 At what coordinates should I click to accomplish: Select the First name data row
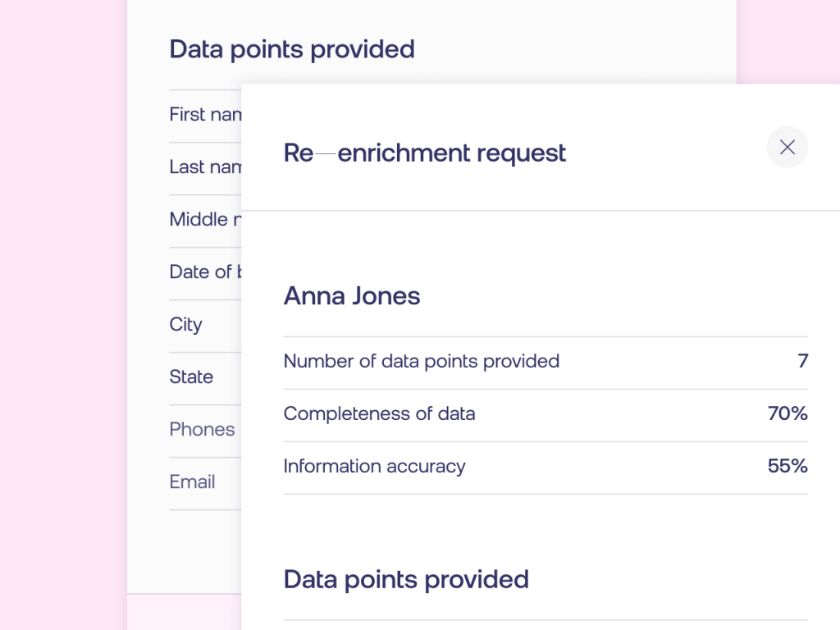(205, 115)
